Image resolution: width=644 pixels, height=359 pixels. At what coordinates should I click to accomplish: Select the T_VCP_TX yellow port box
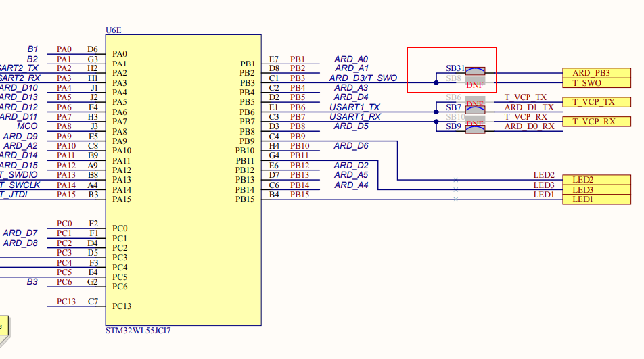pos(597,102)
